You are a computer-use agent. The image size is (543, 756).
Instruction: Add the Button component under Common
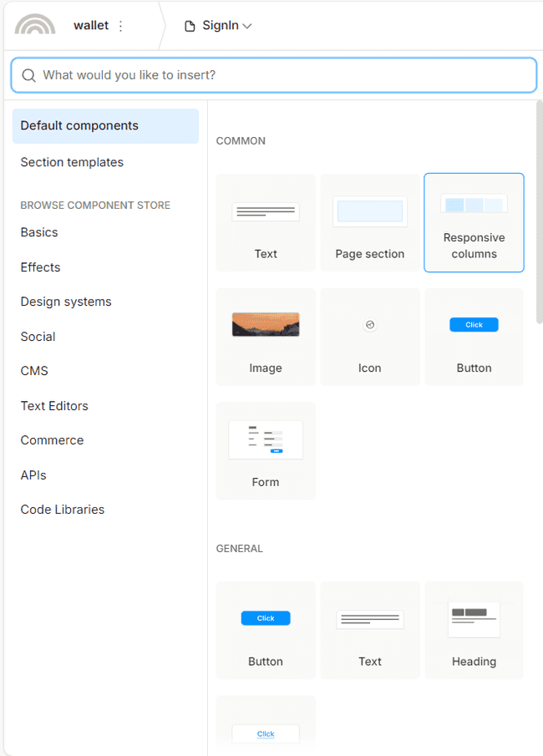pos(474,337)
